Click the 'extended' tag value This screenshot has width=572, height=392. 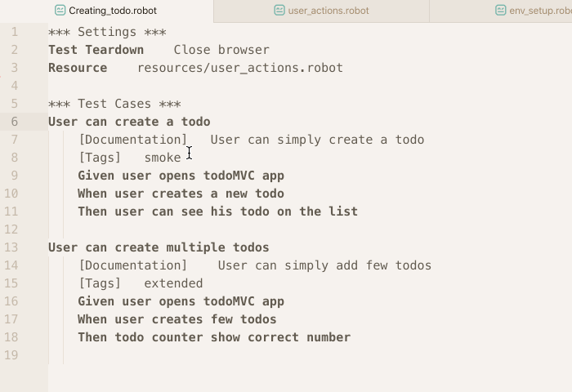173,283
